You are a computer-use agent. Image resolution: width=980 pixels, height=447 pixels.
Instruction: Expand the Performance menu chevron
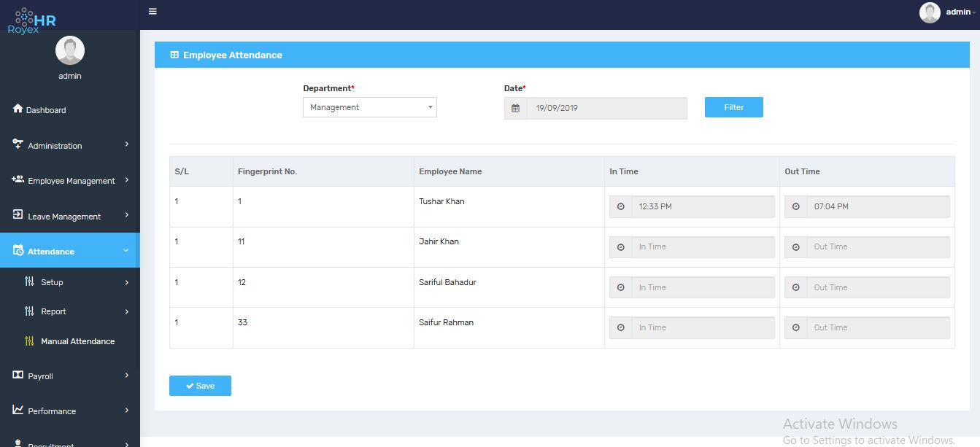(127, 411)
